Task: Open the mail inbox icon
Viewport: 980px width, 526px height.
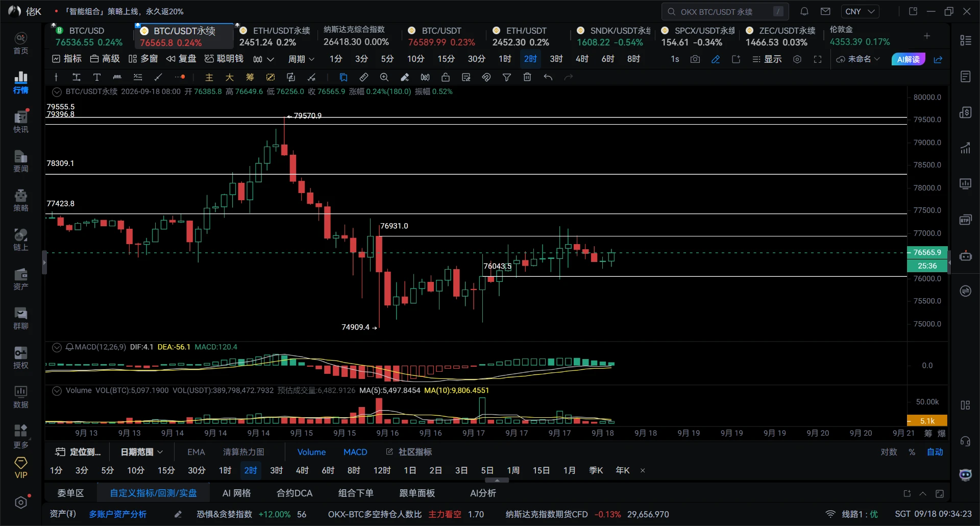Action: pyautogui.click(x=825, y=11)
